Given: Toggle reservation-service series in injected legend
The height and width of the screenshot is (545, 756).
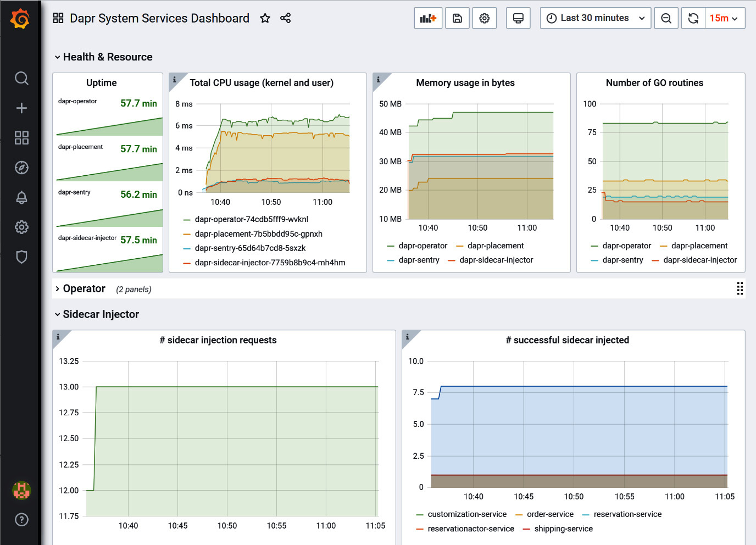Looking at the screenshot, I should pyautogui.click(x=628, y=514).
